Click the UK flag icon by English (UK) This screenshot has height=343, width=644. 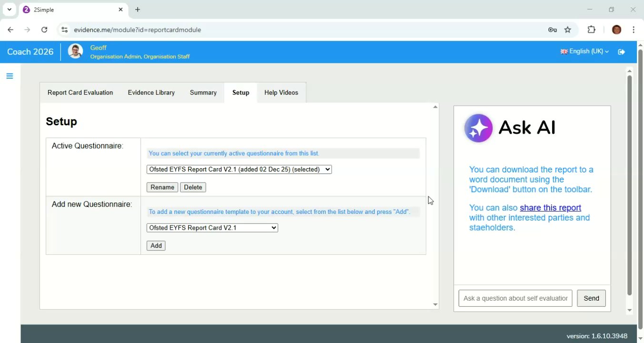point(564,51)
